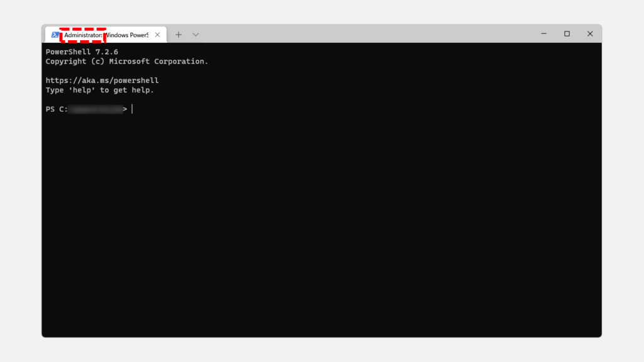The image size is (644, 362).
Task: Click the 'PowerShell 7.2.6' version line
Action: coord(82,52)
